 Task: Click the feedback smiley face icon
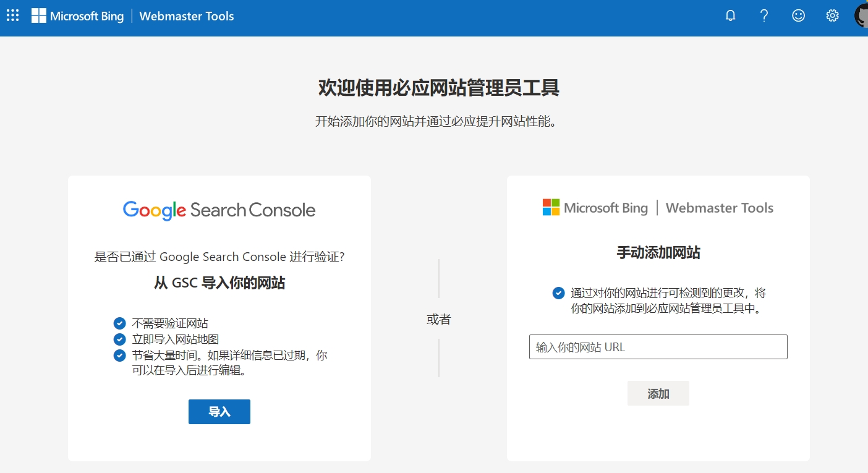798,16
